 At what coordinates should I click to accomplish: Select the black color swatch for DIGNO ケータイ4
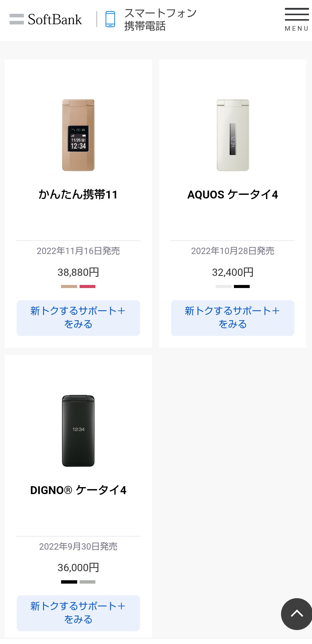tap(69, 582)
